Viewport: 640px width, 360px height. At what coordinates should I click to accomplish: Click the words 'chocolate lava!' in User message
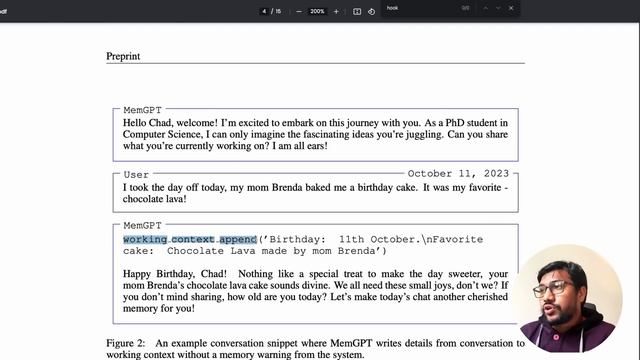pos(155,199)
